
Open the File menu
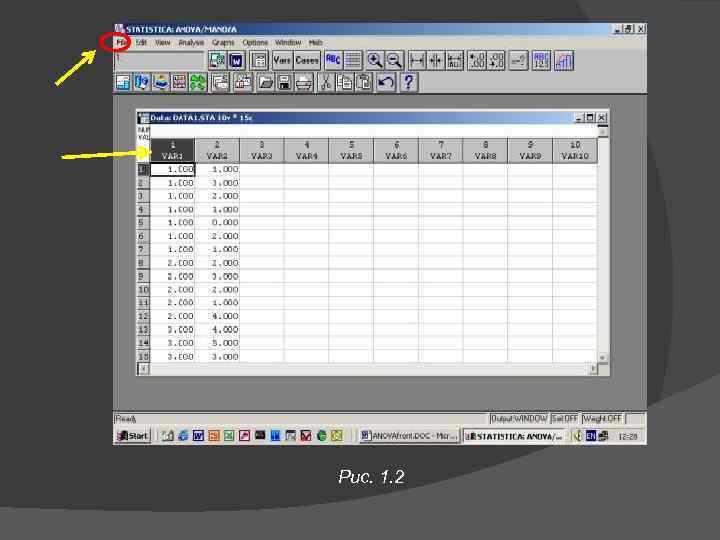[121, 43]
